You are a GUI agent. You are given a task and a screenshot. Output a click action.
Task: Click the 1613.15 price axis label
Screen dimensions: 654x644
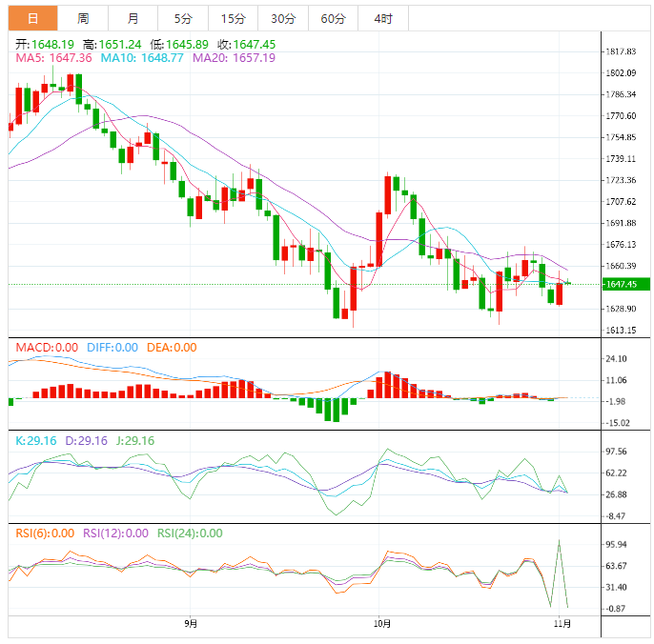click(621, 331)
